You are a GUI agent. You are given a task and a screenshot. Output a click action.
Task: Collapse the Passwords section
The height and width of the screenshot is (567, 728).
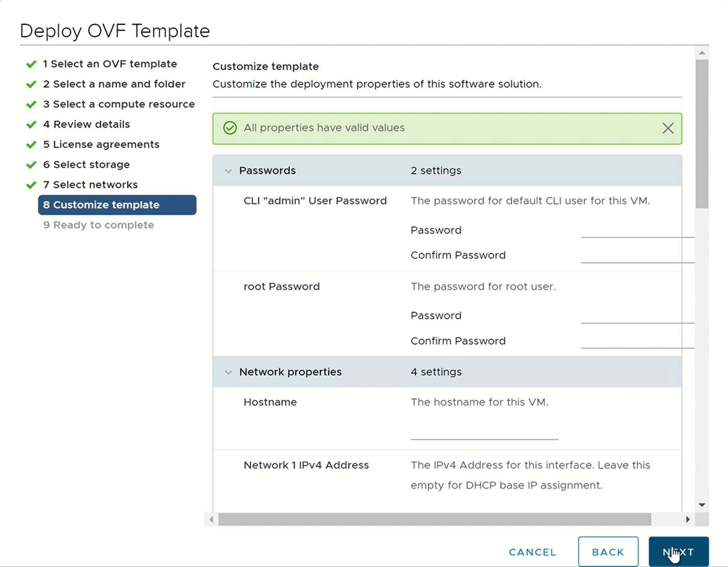[228, 171]
